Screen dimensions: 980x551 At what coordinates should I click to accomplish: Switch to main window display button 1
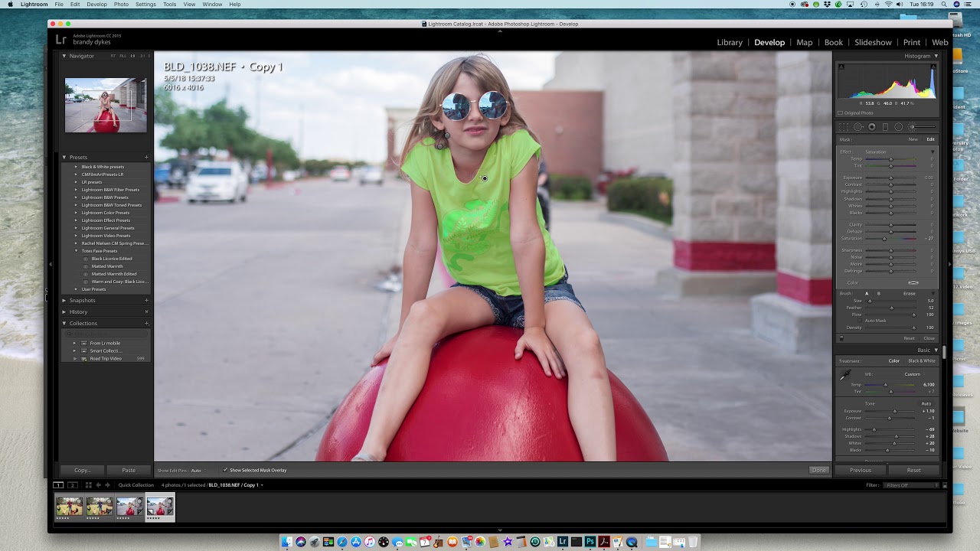click(58, 484)
